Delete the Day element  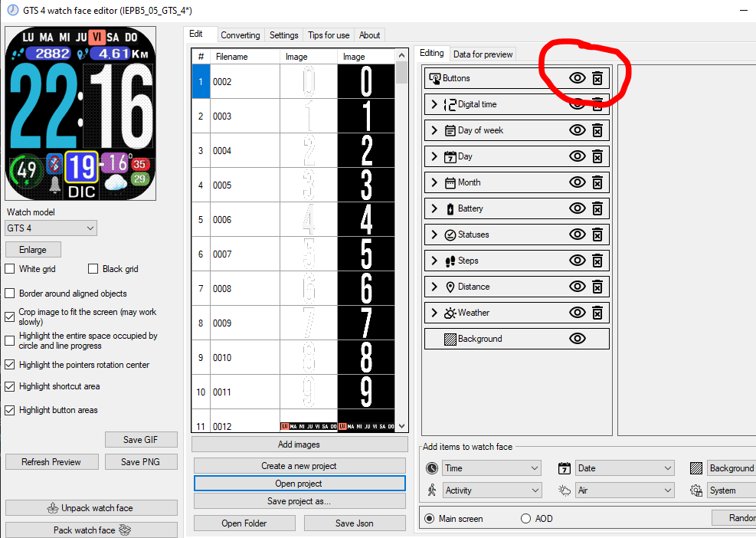(597, 156)
